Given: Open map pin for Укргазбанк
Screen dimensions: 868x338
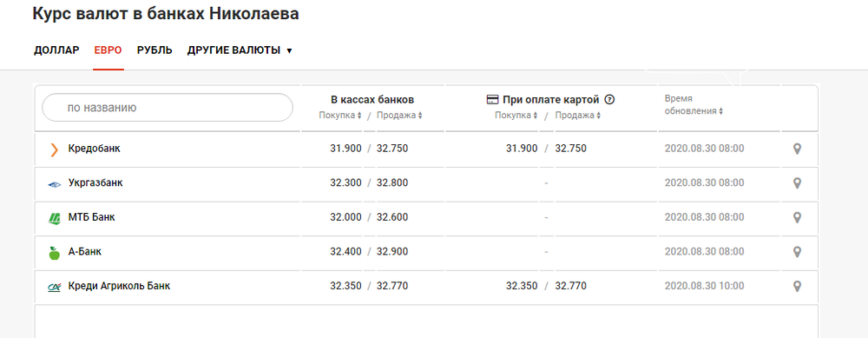Looking at the screenshot, I should pyautogui.click(x=797, y=183).
